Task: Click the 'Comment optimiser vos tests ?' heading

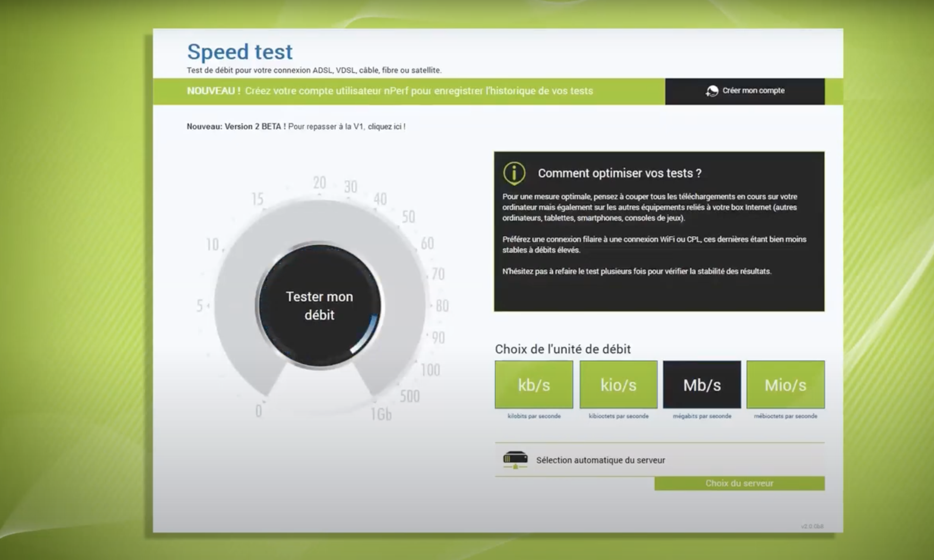Action: pos(619,173)
